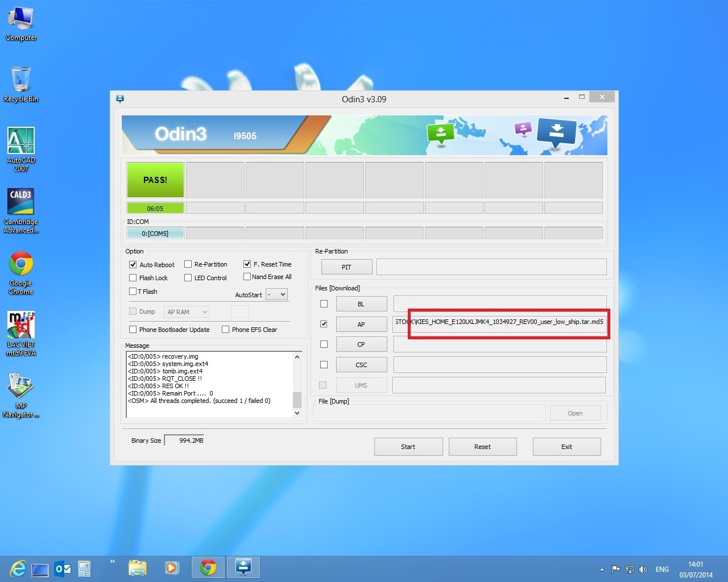
Task: Open the AP RAM dump dropdown
Action: tap(187, 312)
